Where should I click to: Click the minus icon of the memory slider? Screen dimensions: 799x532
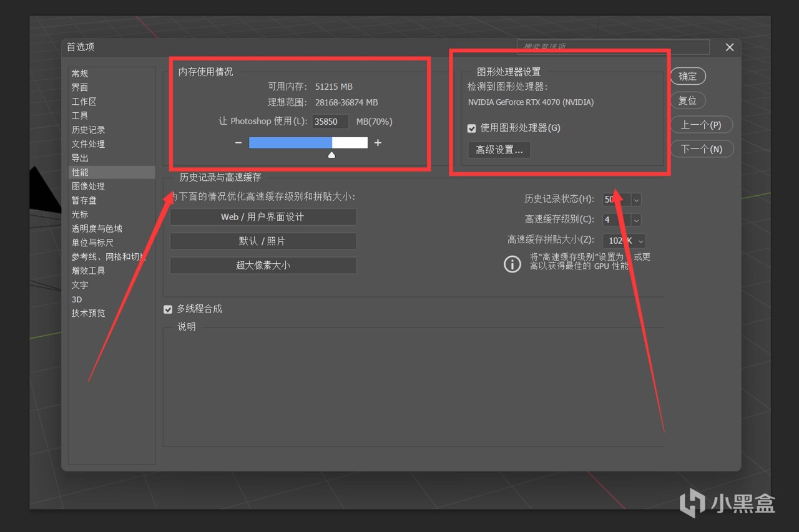point(238,143)
